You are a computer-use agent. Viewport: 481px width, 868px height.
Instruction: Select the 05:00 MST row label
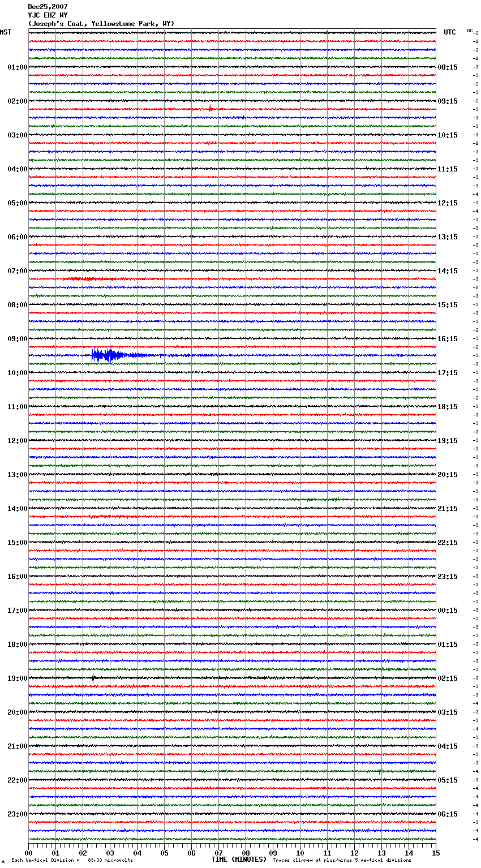[18, 203]
